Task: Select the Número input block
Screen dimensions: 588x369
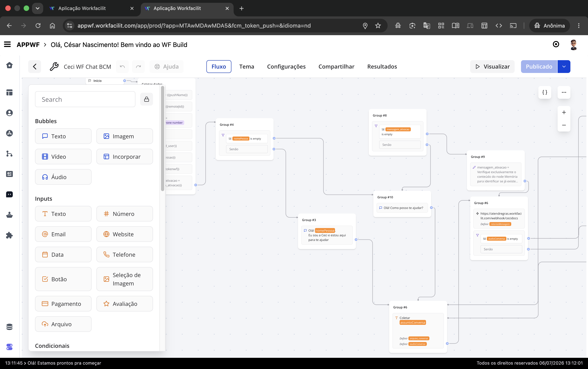Action: pyautogui.click(x=125, y=214)
